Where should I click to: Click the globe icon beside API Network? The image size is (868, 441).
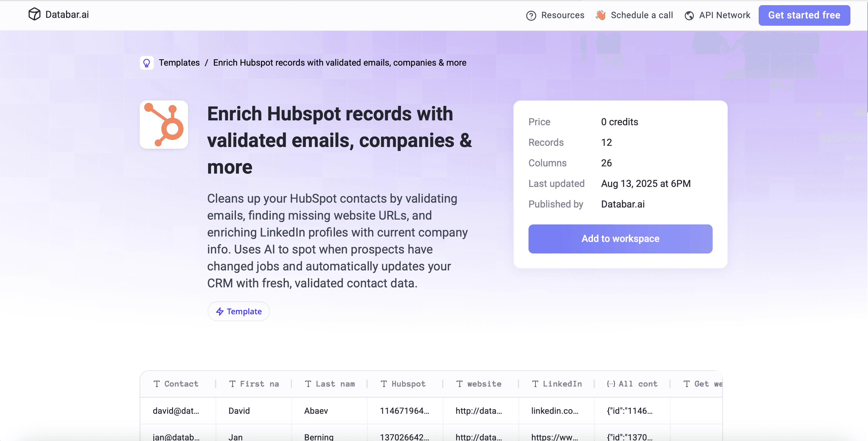689,15
